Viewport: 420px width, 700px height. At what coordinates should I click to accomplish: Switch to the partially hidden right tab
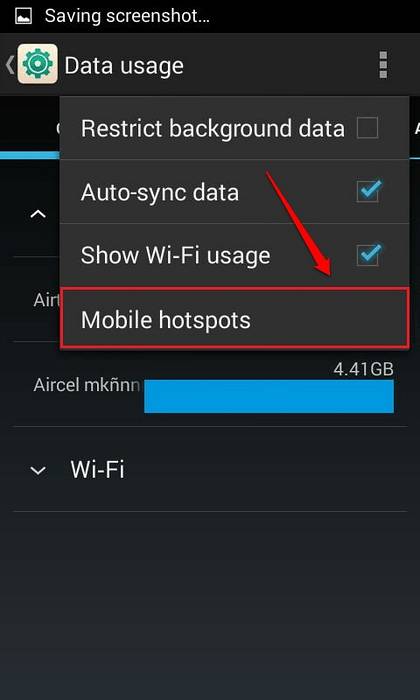pos(415,128)
